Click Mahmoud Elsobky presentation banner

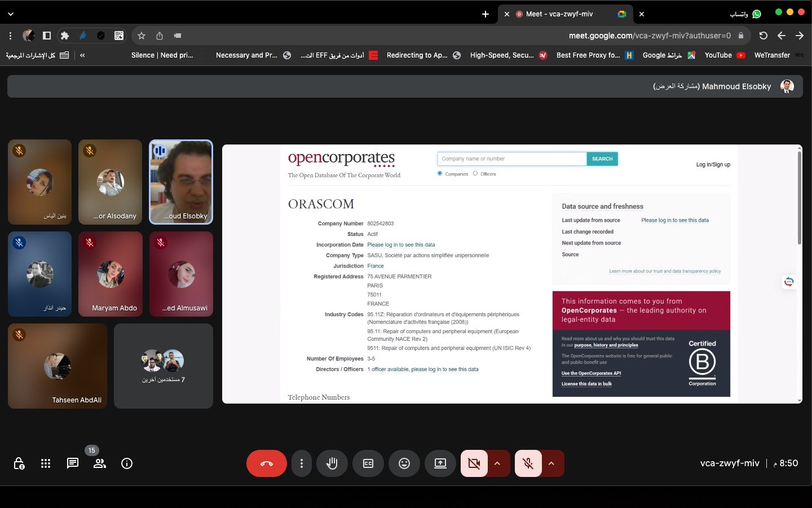click(x=405, y=86)
